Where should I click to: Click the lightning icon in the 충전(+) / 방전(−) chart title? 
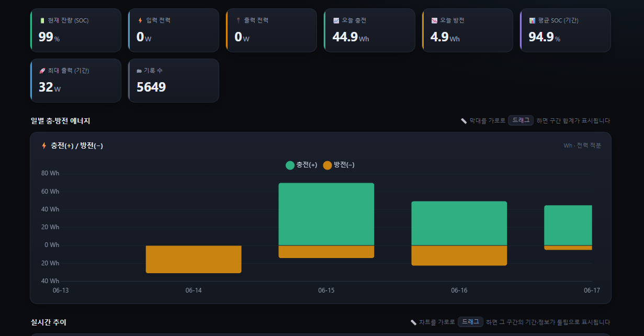(44, 145)
